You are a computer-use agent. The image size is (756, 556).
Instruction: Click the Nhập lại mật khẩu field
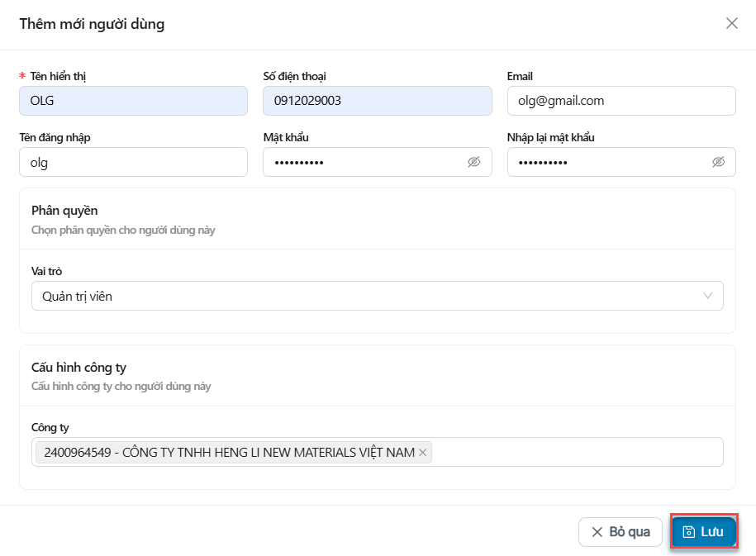point(607,162)
